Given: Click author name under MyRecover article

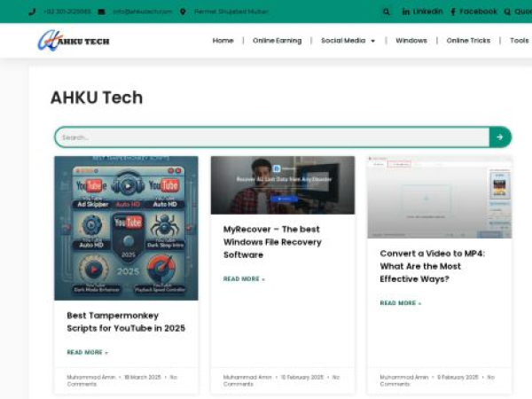Looking at the screenshot, I should click(247, 378).
